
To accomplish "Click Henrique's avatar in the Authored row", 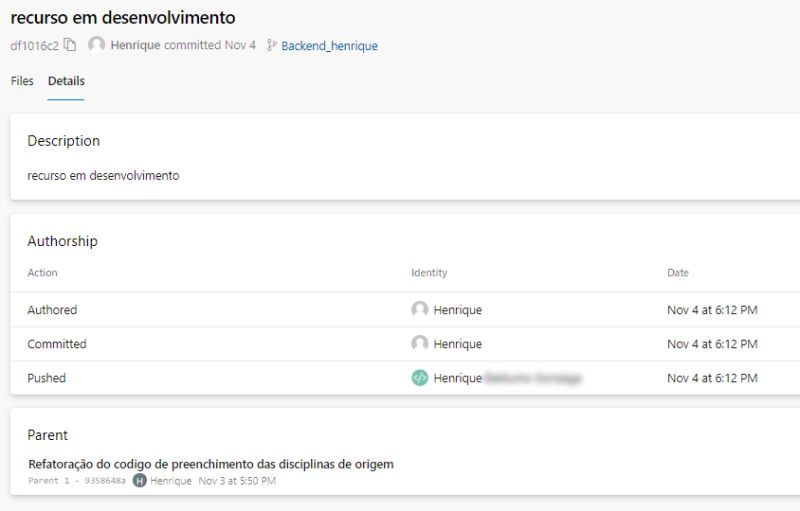I will (x=420, y=310).
